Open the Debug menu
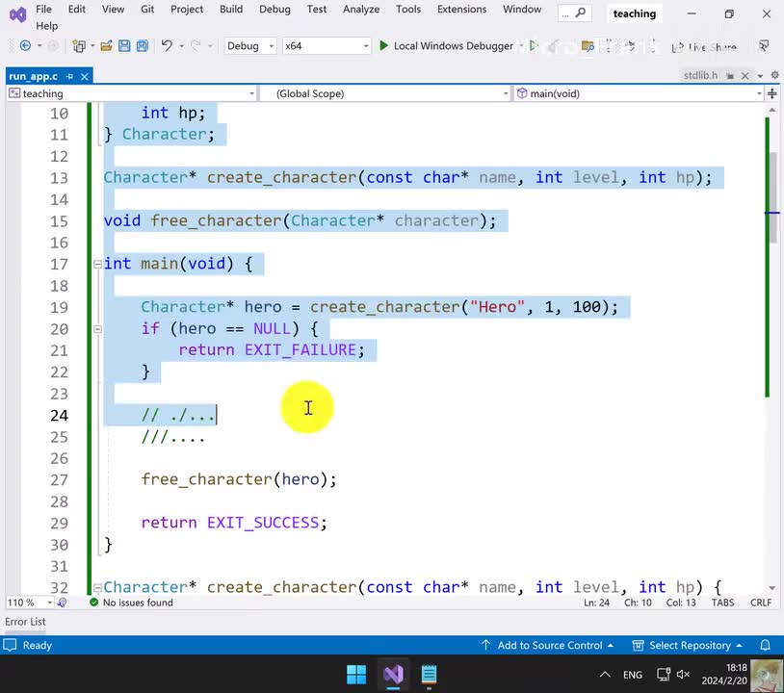 (274, 9)
